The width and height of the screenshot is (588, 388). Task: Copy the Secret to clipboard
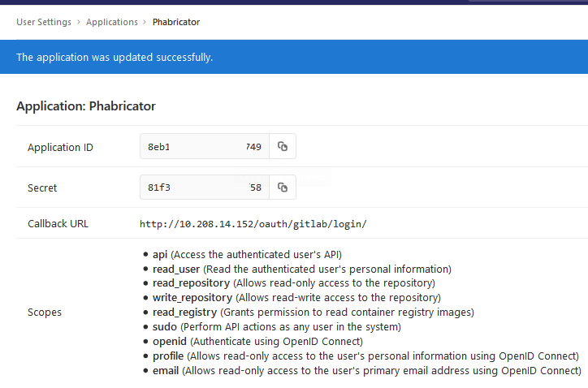coord(283,187)
